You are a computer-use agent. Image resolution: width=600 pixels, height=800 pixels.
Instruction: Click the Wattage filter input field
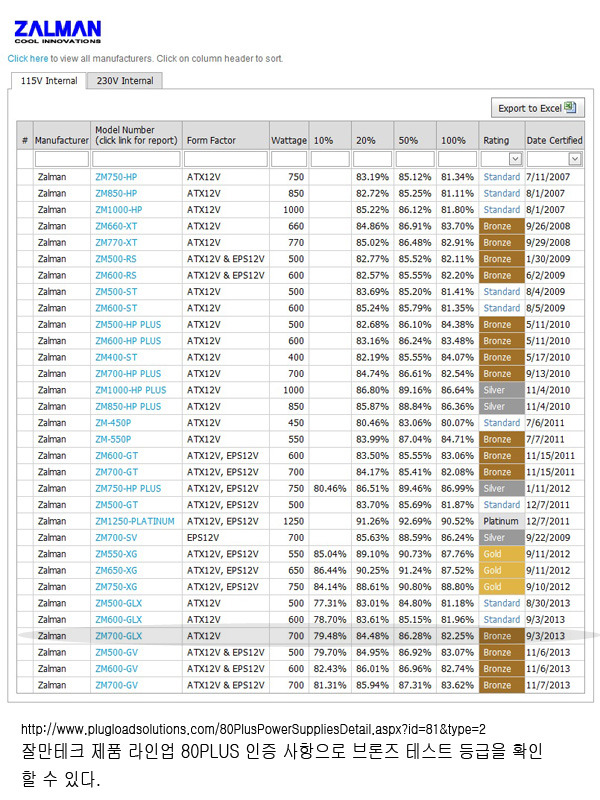(289, 159)
